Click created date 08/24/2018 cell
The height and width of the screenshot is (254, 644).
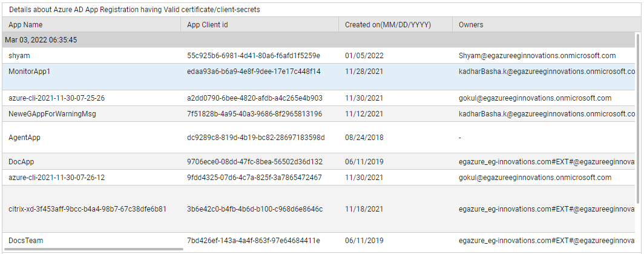pos(364,138)
